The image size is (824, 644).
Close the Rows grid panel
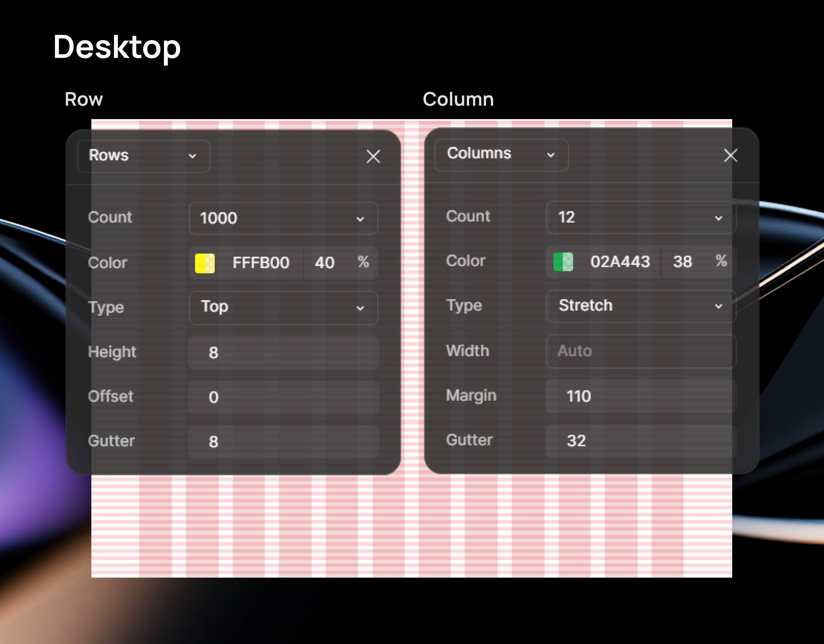(373, 156)
